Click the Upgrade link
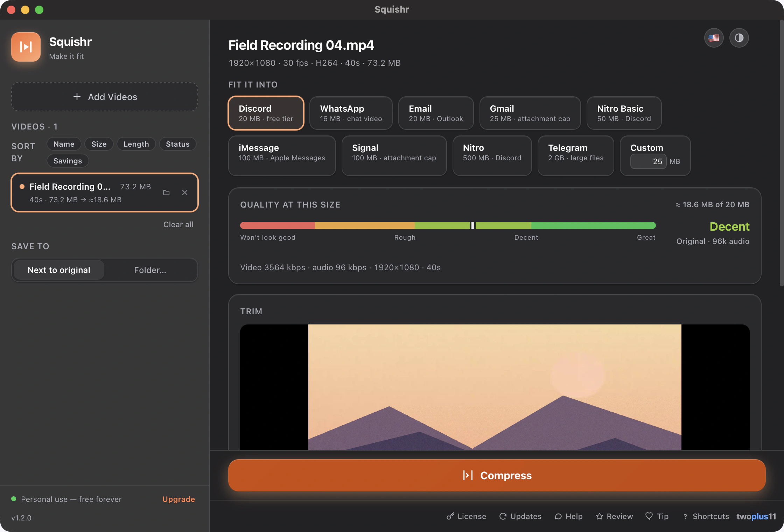Viewport: 784px width, 532px height. pos(178,499)
